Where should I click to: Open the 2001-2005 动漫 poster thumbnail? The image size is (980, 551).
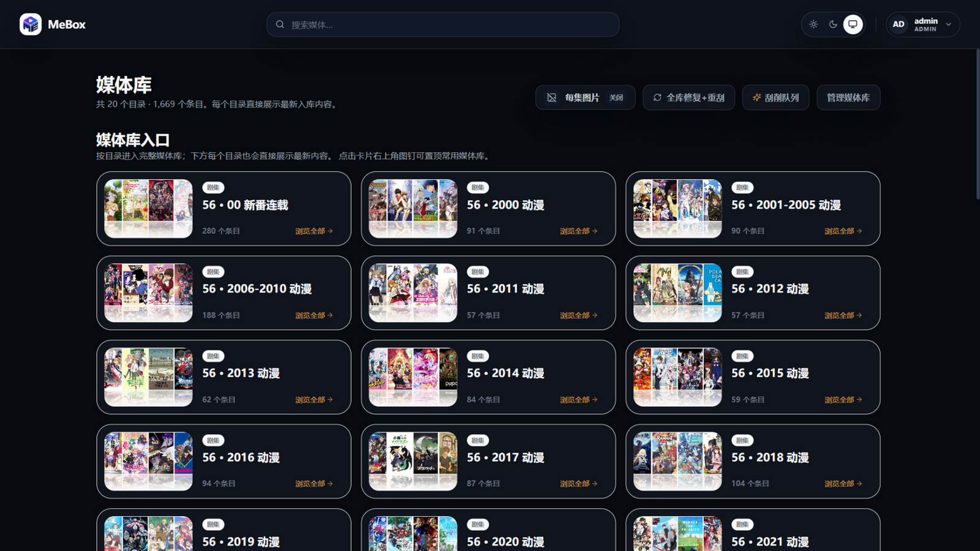[x=677, y=209]
